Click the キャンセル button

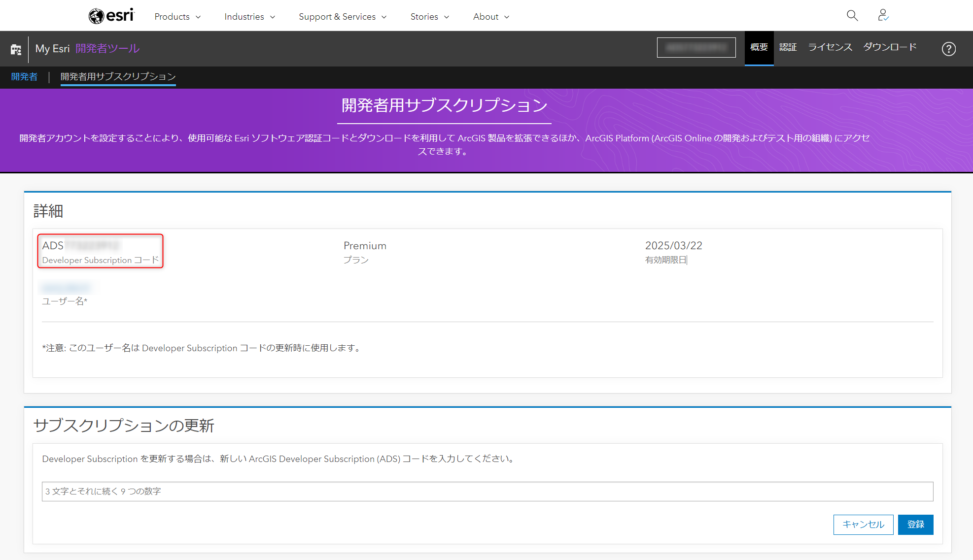click(863, 525)
